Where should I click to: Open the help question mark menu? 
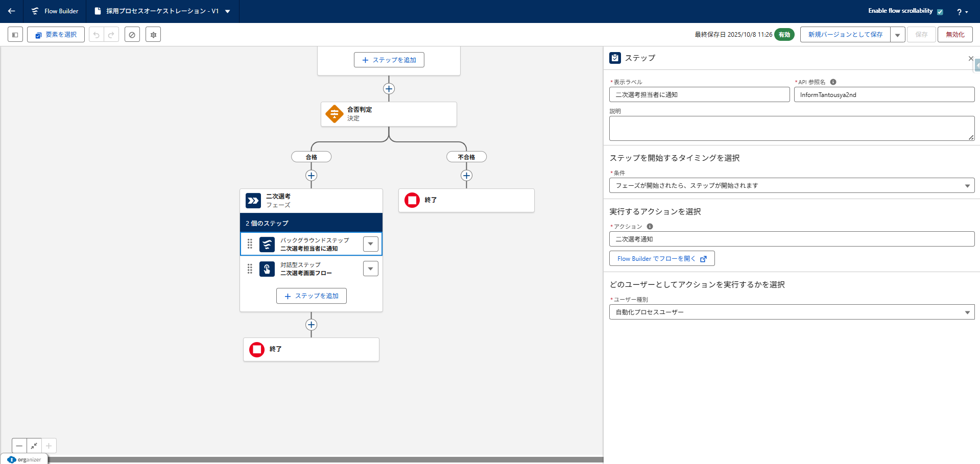coord(962,12)
